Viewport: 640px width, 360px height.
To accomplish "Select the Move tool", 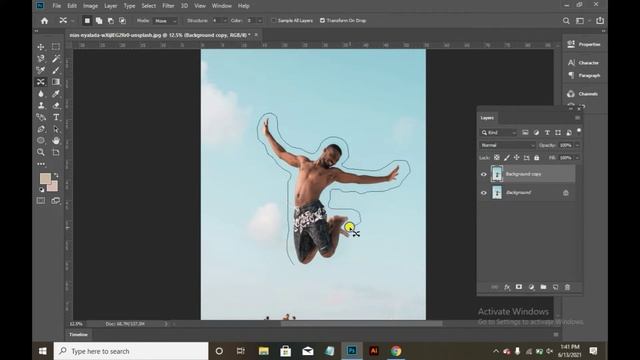I will (41, 47).
